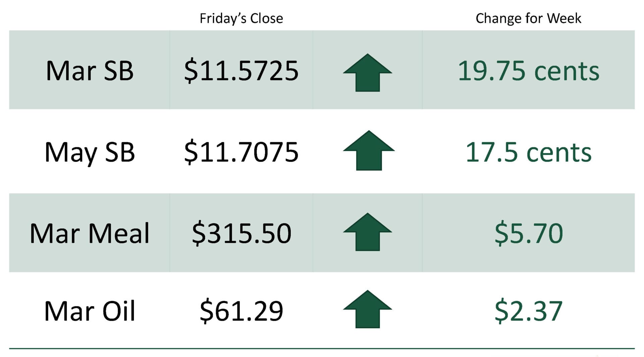This screenshot has height=357, width=644.
Task: Select the Friday's Close column header
Action: [241, 18]
